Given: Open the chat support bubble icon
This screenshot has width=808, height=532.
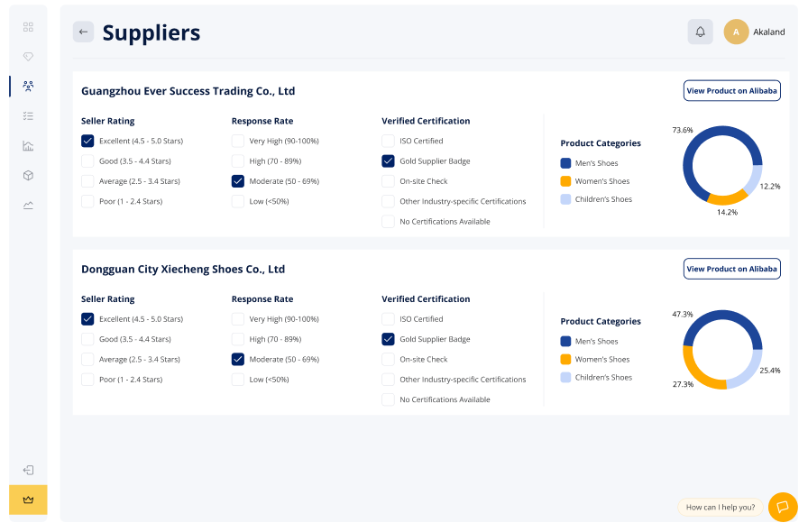Looking at the screenshot, I should tap(783, 507).
